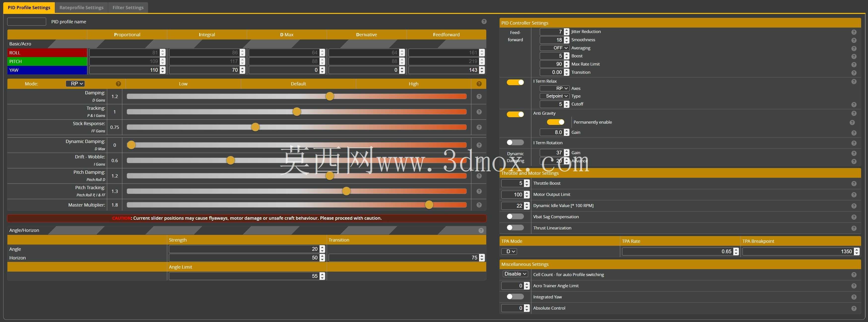Open help icon for PID profile name
The height and width of the screenshot is (322, 868).
tap(484, 22)
